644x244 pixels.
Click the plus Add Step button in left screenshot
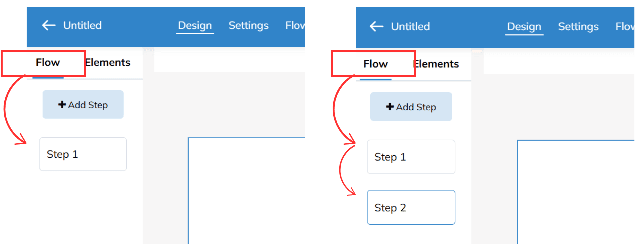tap(83, 105)
